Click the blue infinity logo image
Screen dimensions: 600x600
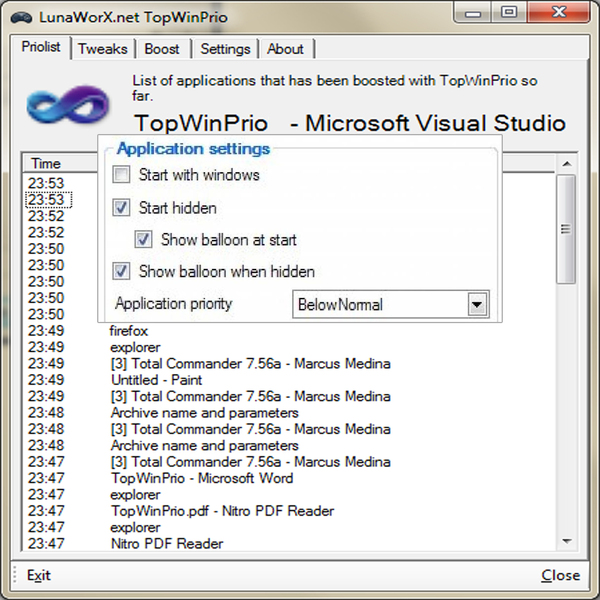[x=68, y=104]
